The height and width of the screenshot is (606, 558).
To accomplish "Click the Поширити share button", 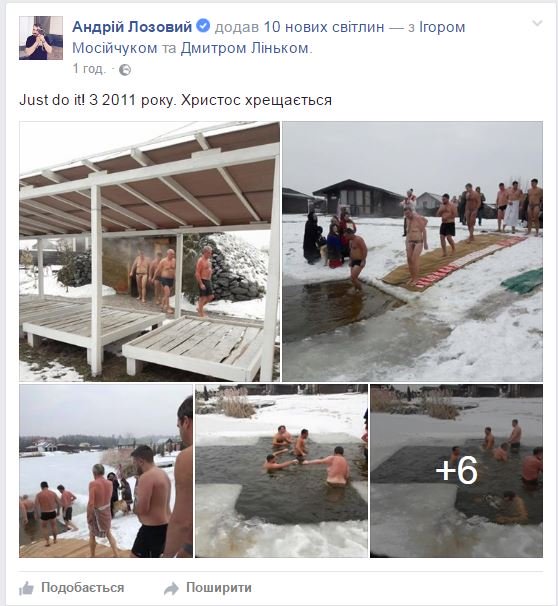I will (x=219, y=587).
